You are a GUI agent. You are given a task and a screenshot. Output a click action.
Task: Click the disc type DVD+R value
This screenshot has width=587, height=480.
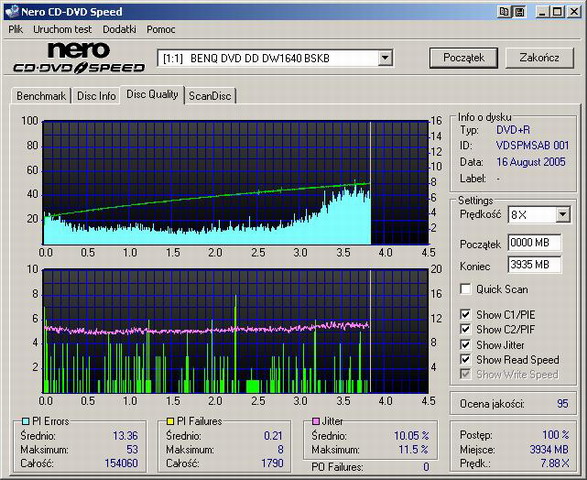513,130
